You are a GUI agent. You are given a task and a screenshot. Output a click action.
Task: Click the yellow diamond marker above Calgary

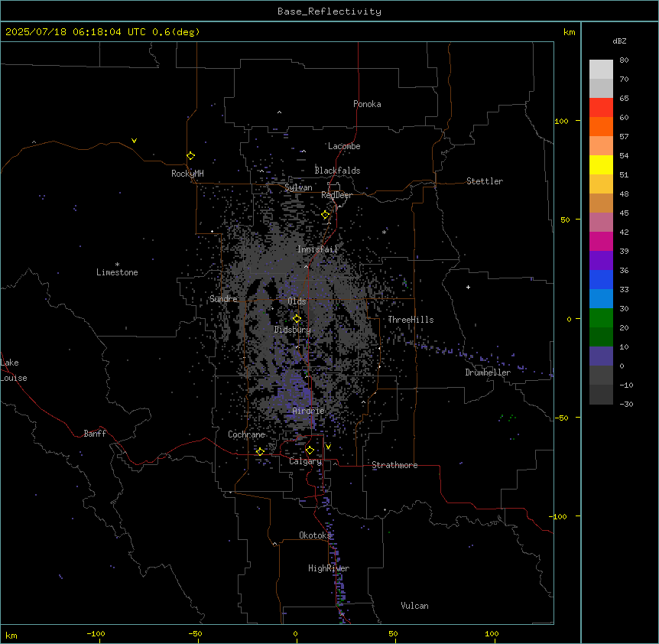[310, 450]
